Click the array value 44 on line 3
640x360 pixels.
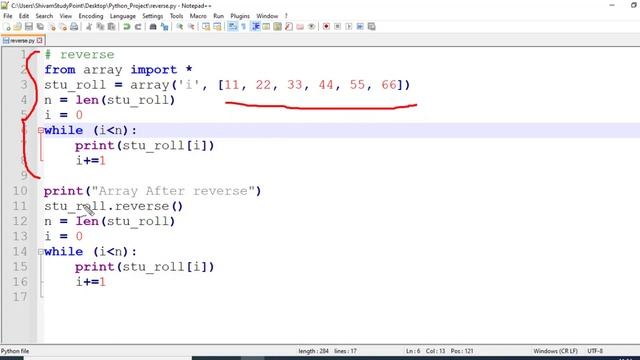pos(326,85)
